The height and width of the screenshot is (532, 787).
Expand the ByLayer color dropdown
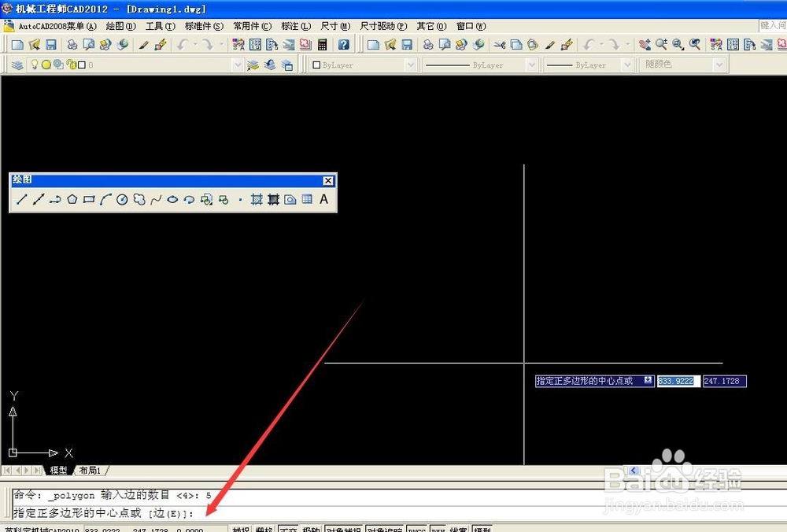pyautogui.click(x=411, y=65)
